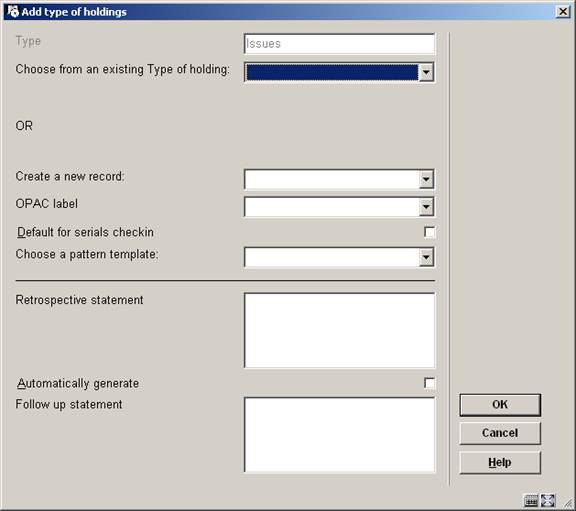
Task: Open the Create a new record dropdown
Action: 426,179
